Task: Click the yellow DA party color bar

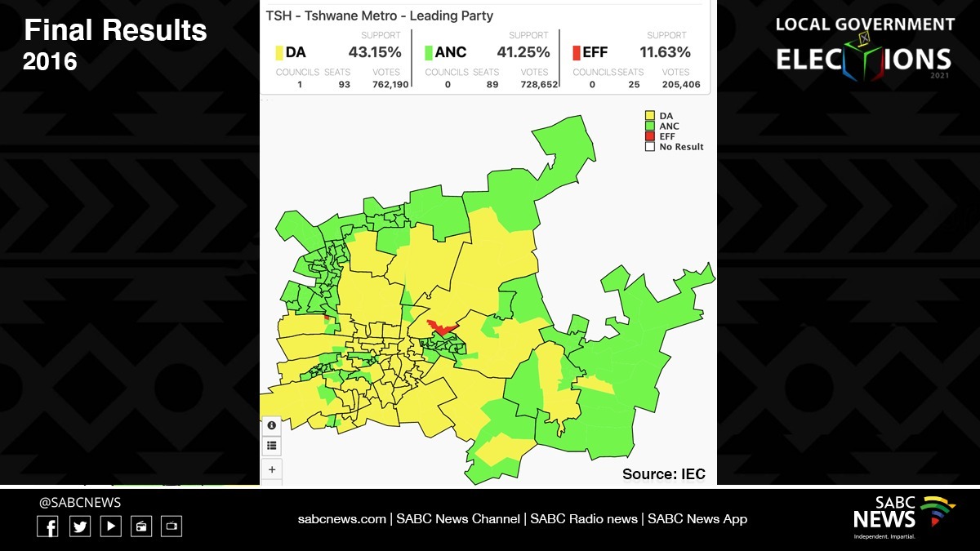Action: [x=279, y=53]
